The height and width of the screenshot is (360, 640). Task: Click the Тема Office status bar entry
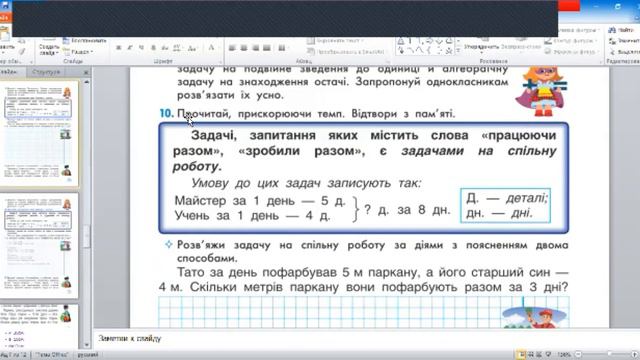(x=51, y=355)
